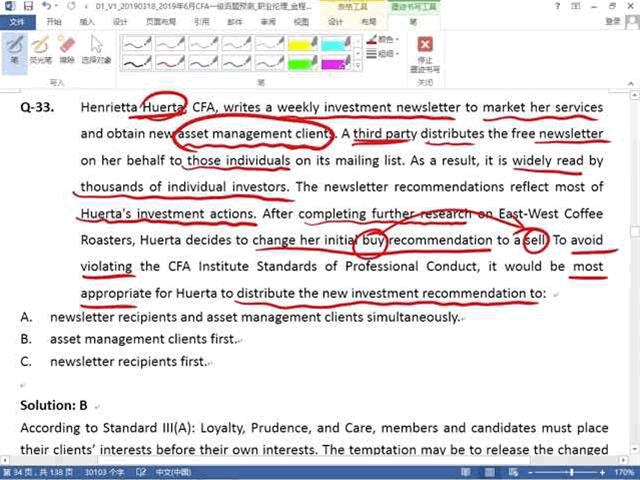This screenshot has width=640, height=480.
Task: Expand the pen styles gallery more arrow
Action: (x=358, y=65)
